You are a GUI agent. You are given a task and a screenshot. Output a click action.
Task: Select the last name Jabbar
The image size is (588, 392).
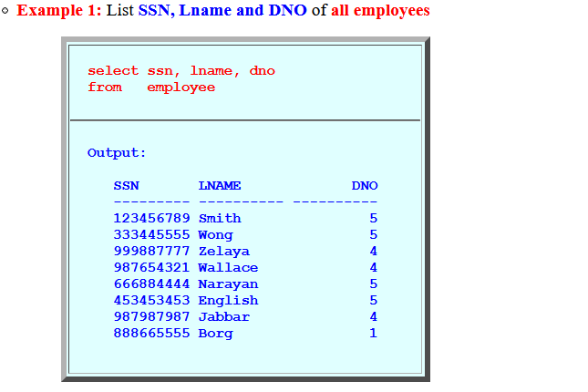[223, 316]
